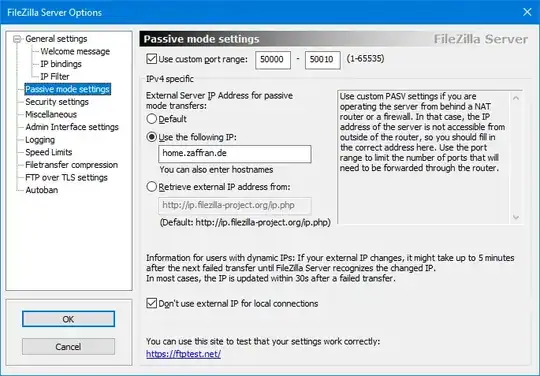Open the Welcome message page
The height and width of the screenshot is (376, 540).
click(x=75, y=52)
